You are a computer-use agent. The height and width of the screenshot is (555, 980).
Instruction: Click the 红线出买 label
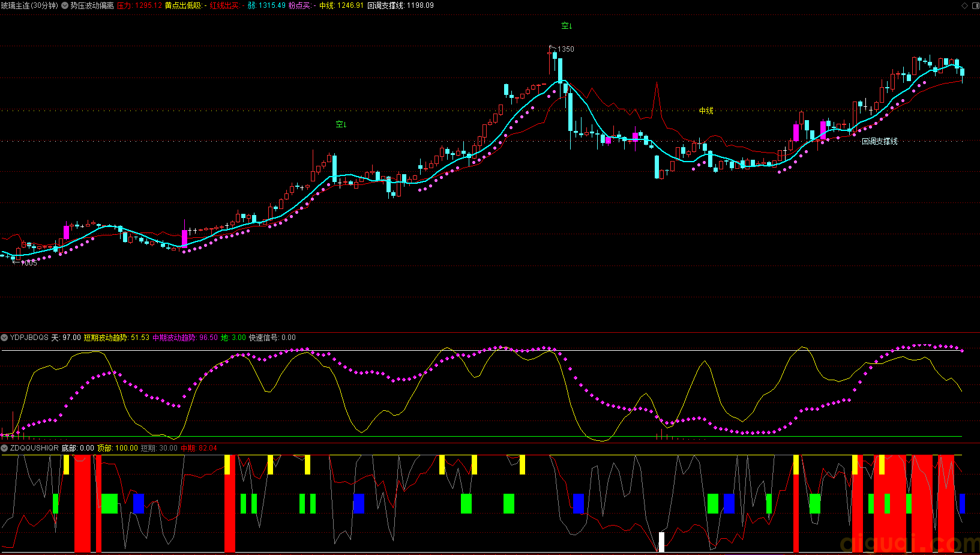(x=226, y=5)
